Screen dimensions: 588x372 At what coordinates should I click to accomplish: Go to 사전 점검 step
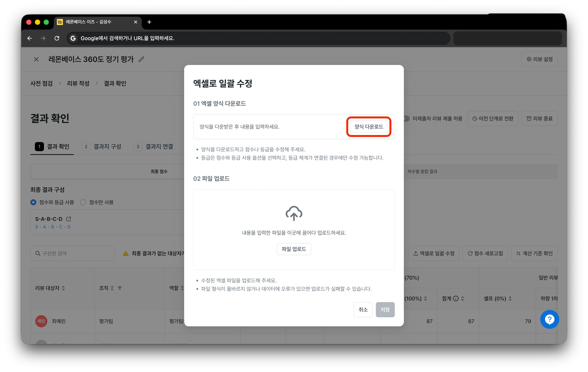click(41, 84)
